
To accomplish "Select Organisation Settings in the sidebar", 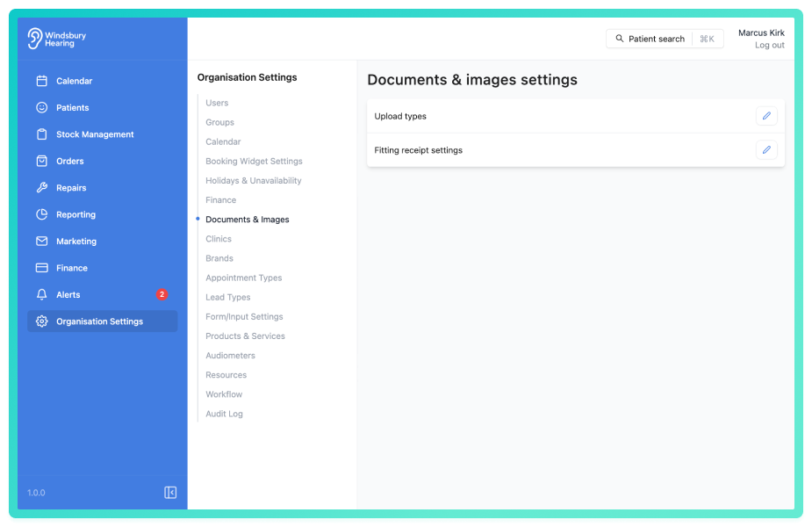I will (103, 321).
